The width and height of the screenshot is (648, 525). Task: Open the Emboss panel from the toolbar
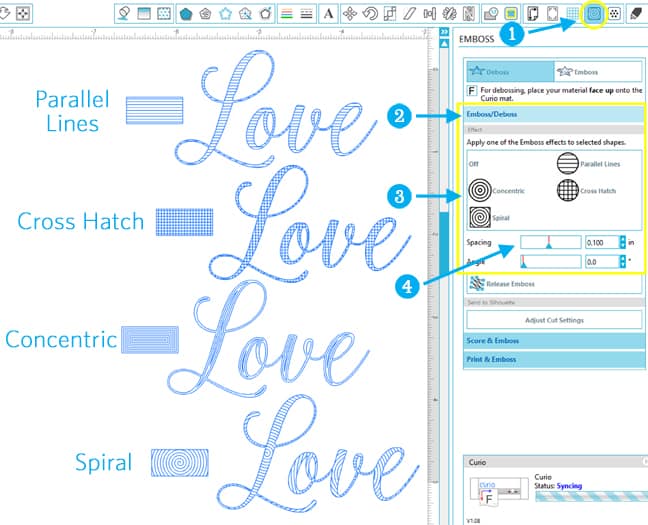pyautogui.click(x=594, y=14)
